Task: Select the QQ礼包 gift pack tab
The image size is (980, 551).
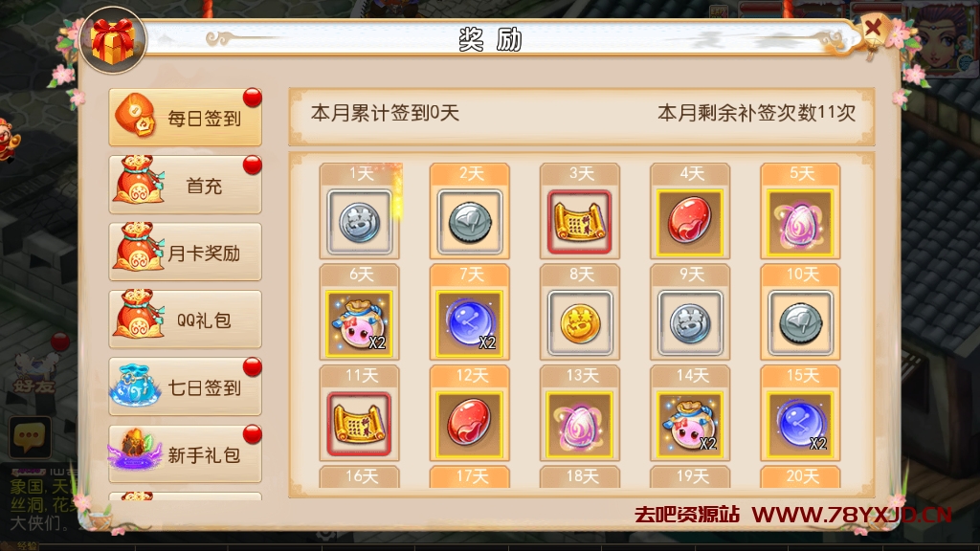Action: 185,320
